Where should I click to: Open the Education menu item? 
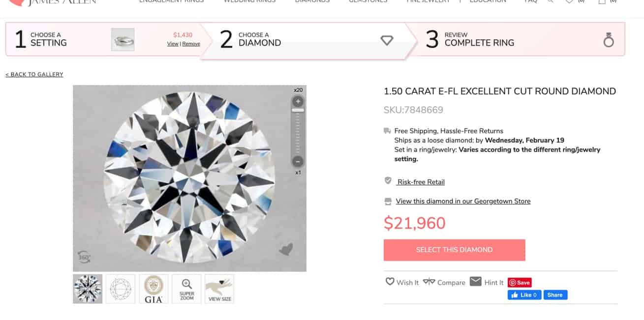(488, 1)
